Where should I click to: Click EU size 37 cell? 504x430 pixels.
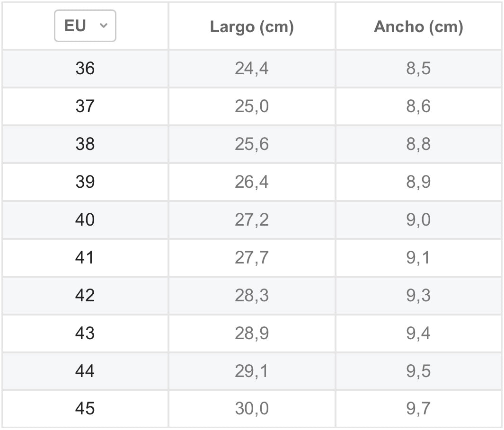click(x=85, y=106)
